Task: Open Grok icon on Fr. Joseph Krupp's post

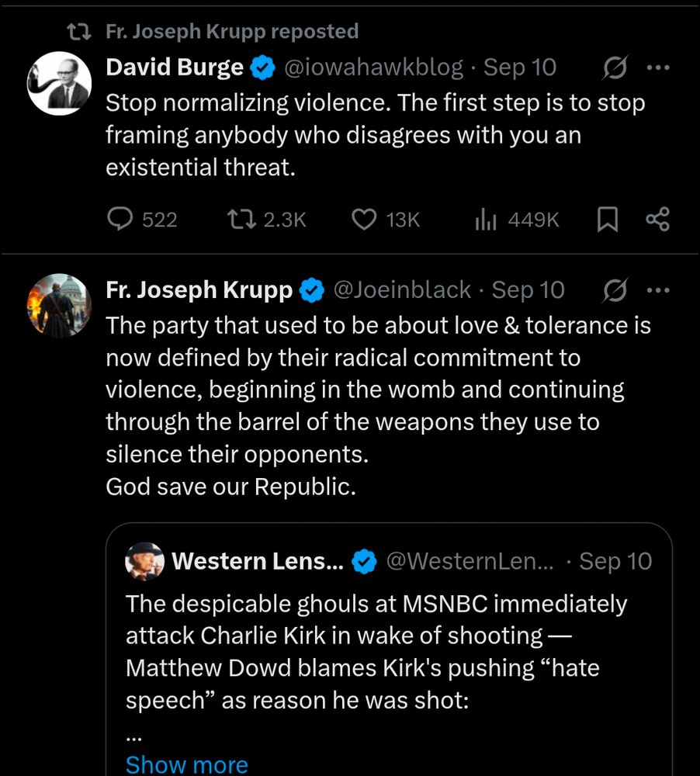Action: (615, 290)
